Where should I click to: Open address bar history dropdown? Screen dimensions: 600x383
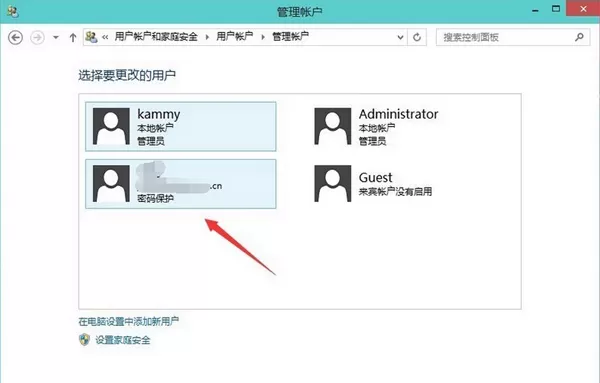click(x=400, y=37)
